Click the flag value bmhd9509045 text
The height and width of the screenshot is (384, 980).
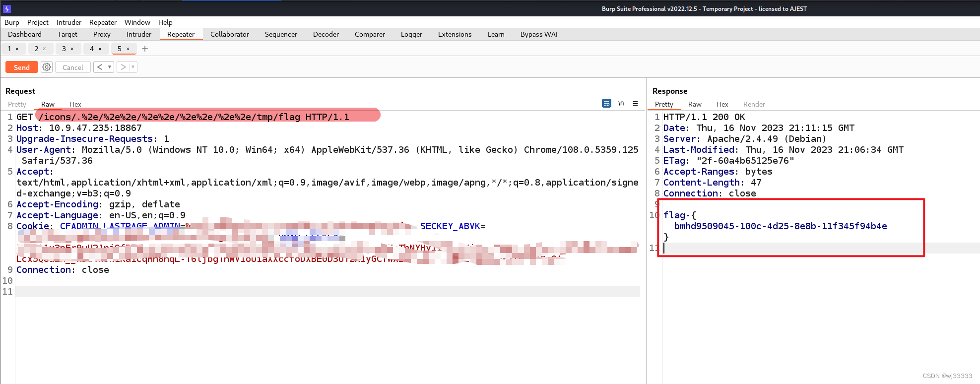781,226
